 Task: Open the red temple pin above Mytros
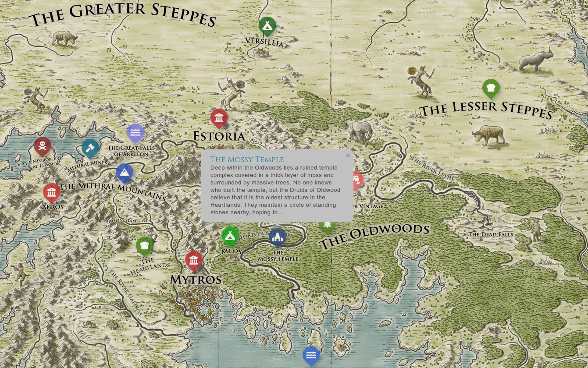[194, 259]
